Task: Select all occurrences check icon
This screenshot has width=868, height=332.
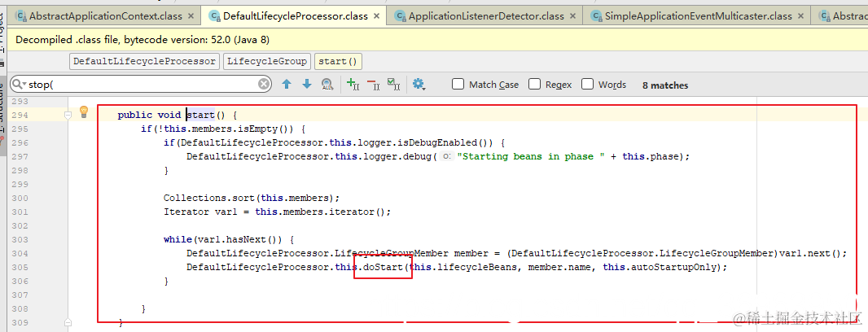Action: (394, 84)
